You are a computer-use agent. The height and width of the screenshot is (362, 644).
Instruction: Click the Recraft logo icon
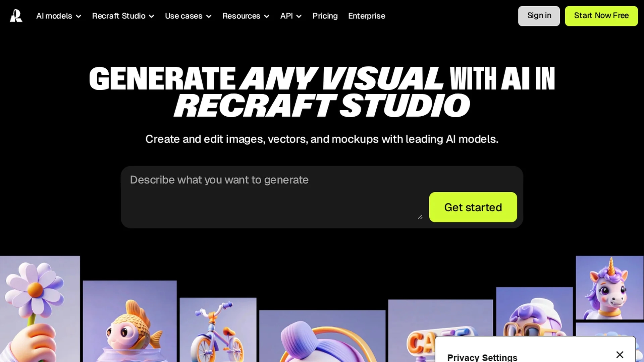coord(16,16)
